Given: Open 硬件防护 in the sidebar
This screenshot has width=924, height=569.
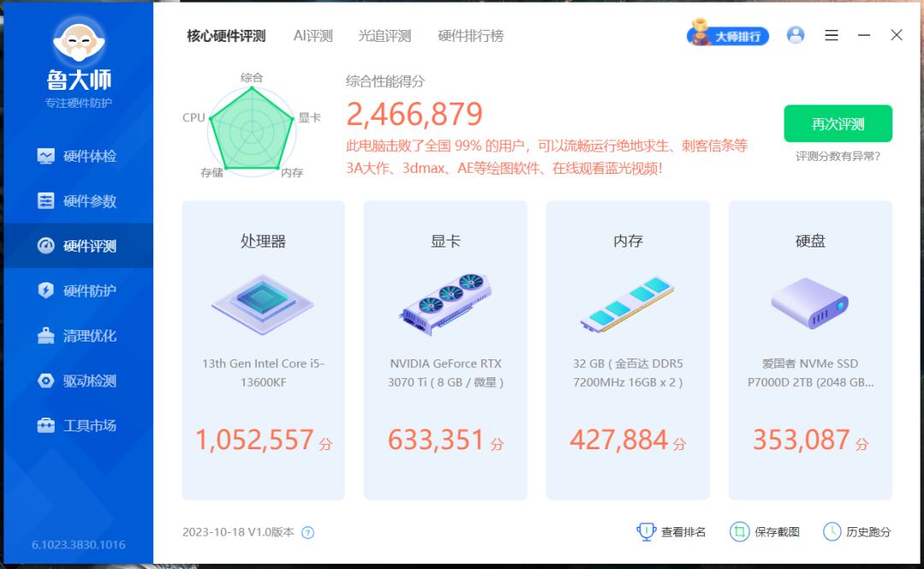Looking at the screenshot, I should (79, 291).
